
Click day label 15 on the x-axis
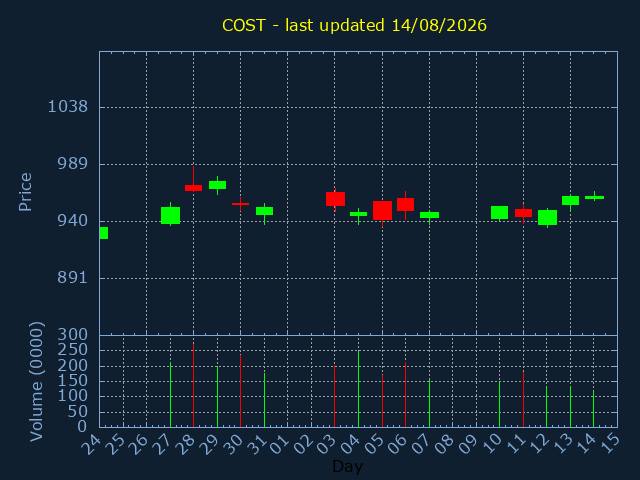coord(609,444)
